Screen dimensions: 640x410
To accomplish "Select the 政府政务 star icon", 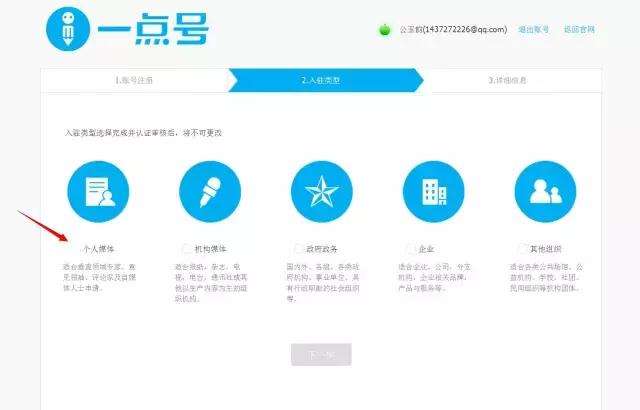I will pyautogui.click(x=322, y=191).
